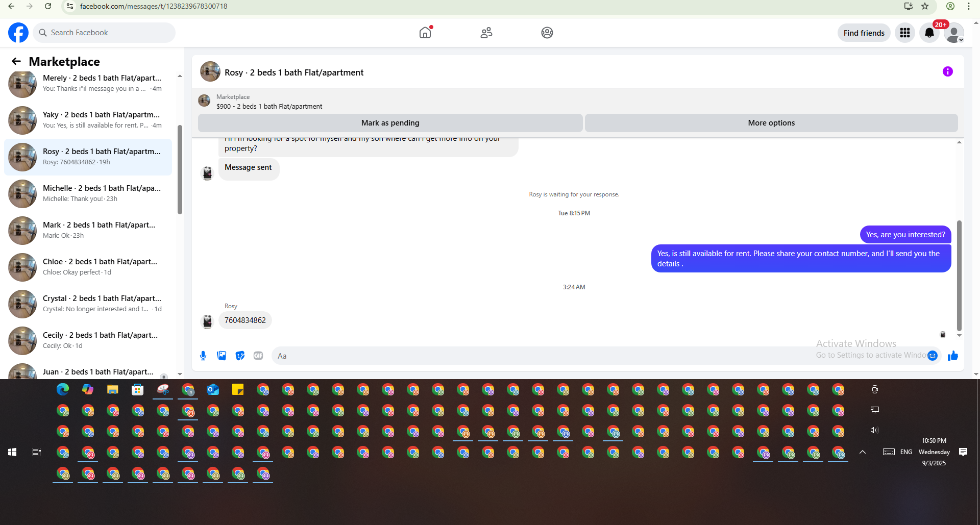Open the notifications bell
Viewport: 980px width, 525px height.
[929, 33]
